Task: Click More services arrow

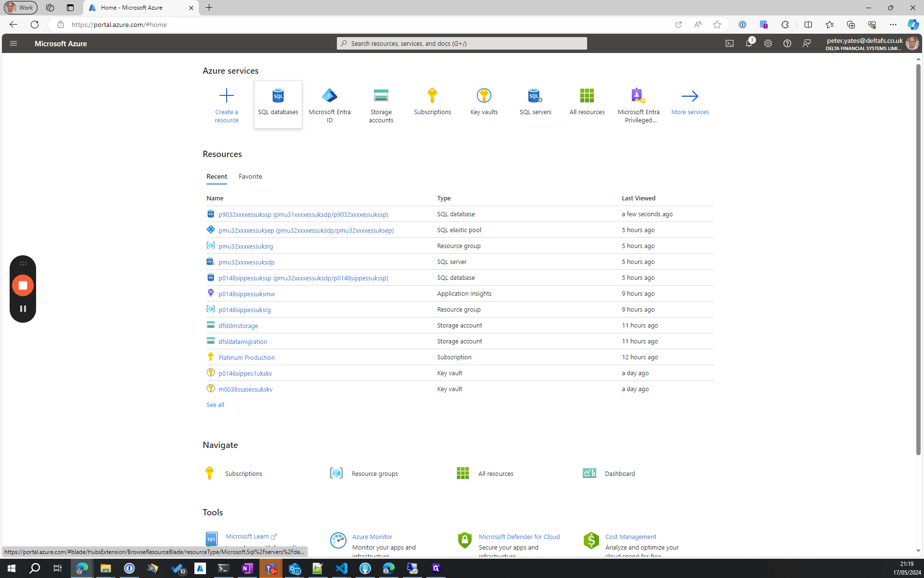Action: tap(690, 96)
